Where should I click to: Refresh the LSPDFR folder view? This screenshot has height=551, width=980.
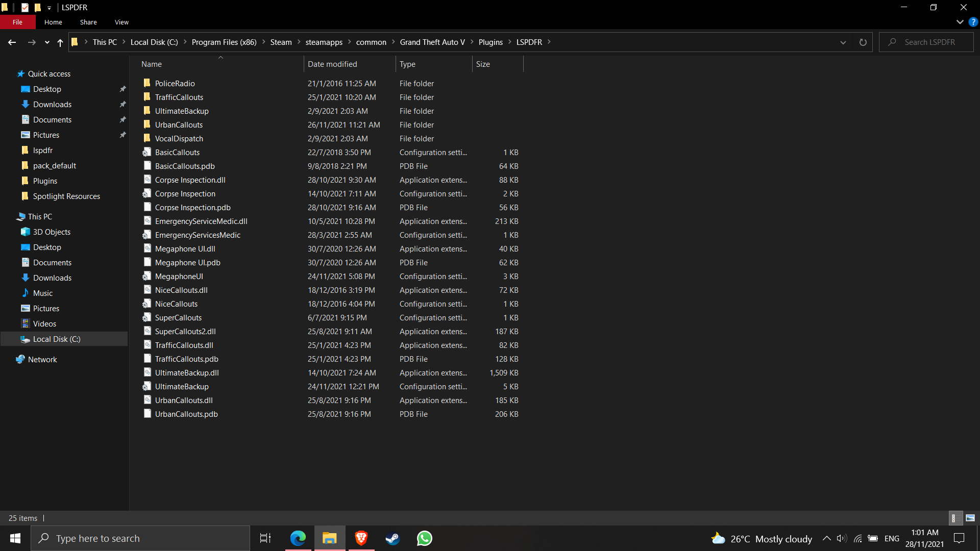click(x=863, y=42)
